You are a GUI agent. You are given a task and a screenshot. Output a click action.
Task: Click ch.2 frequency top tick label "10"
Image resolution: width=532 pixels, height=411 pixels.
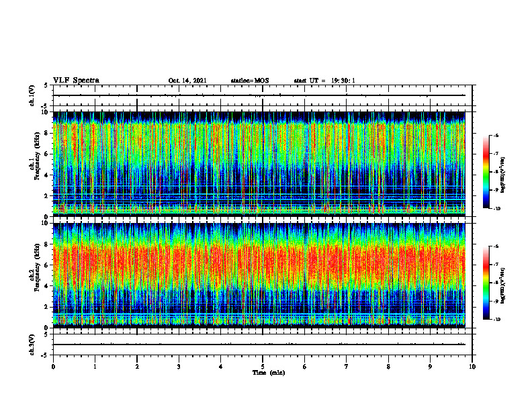point(46,223)
